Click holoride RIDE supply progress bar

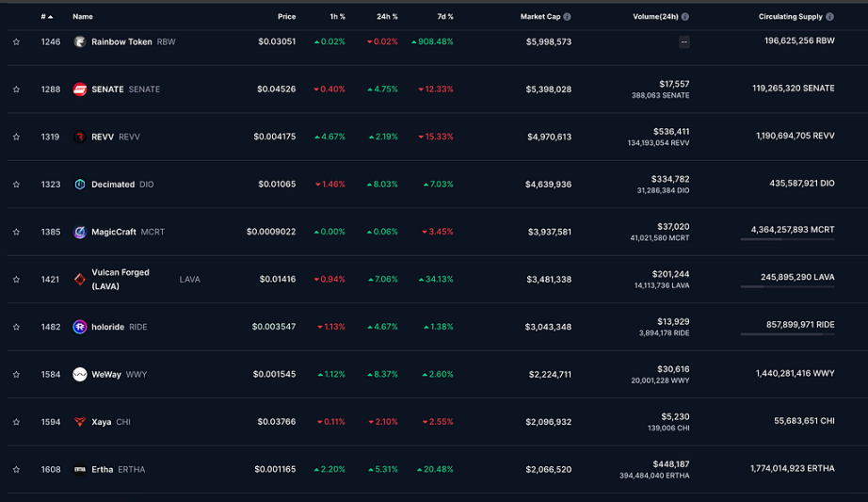tap(787, 334)
